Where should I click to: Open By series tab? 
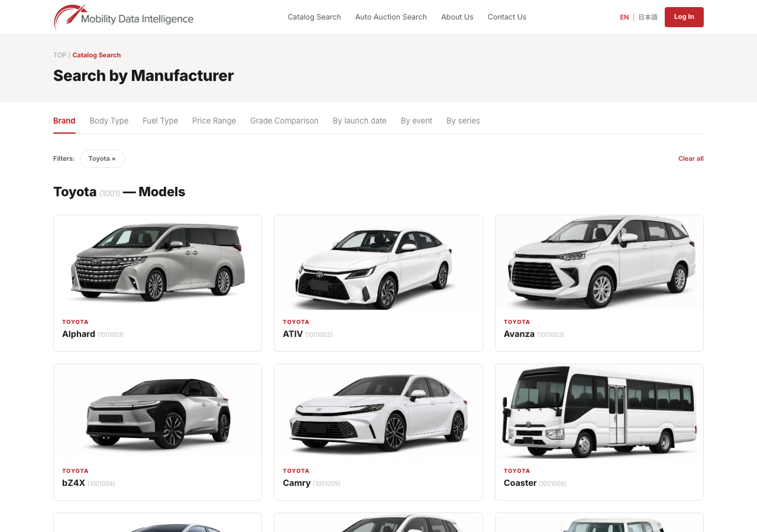(463, 121)
